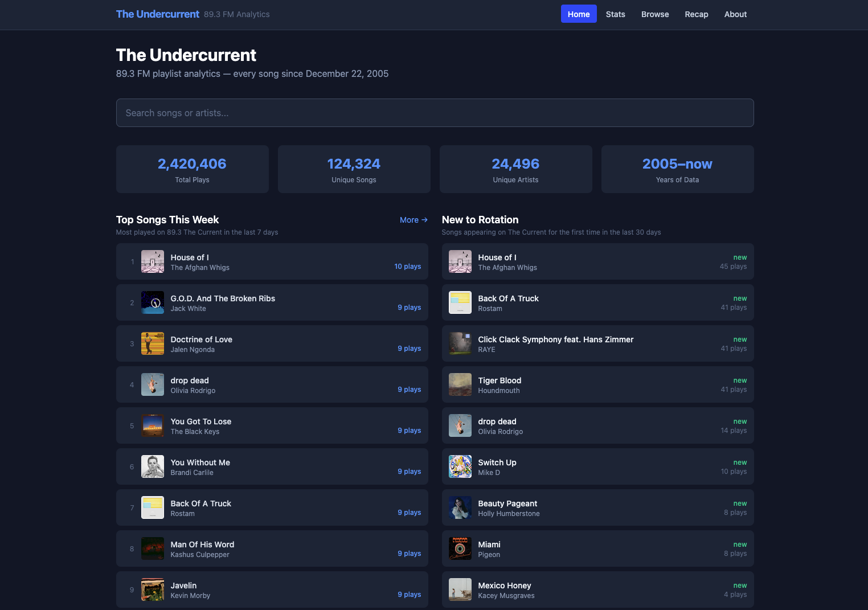The width and height of the screenshot is (868, 610).
Task: Click House of I album art in Top Songs
Action: (x=153, y=261)
